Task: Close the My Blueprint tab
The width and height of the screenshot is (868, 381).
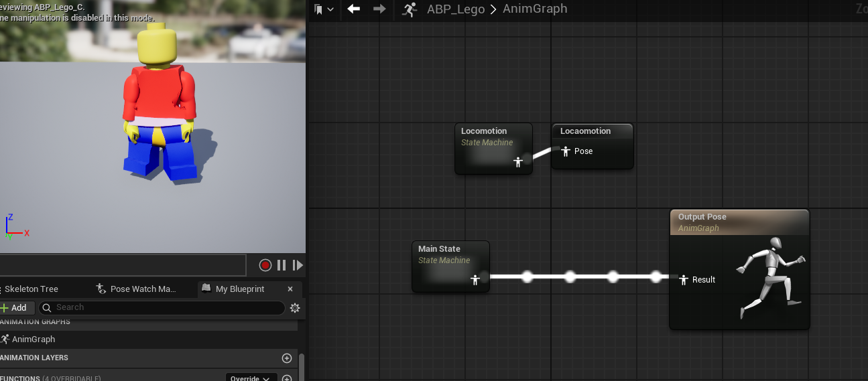Action: 290,289
